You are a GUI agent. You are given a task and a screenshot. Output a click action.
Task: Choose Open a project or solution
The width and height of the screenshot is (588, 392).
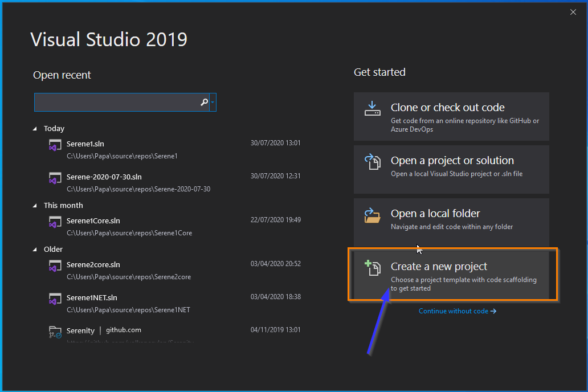451,170
